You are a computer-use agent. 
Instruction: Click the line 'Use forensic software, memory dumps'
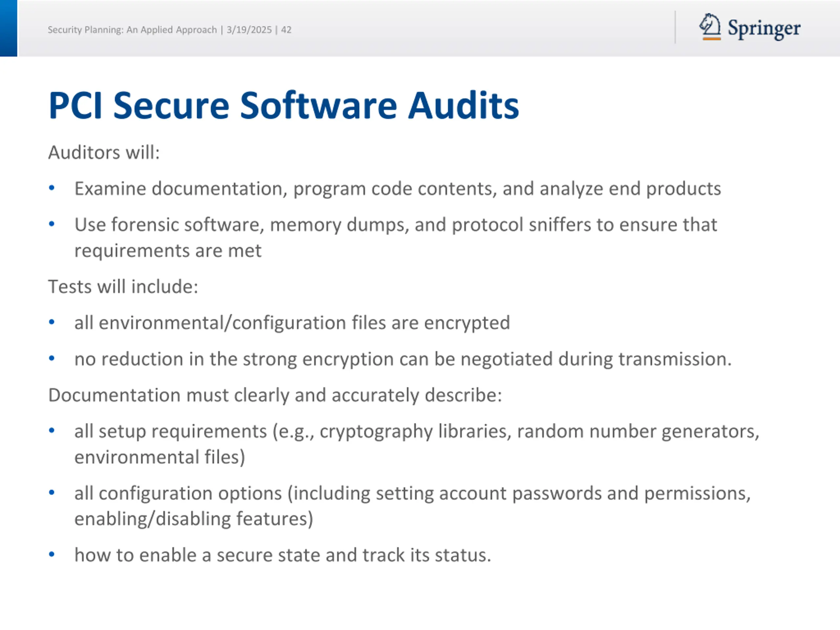(x=396, y=224)
